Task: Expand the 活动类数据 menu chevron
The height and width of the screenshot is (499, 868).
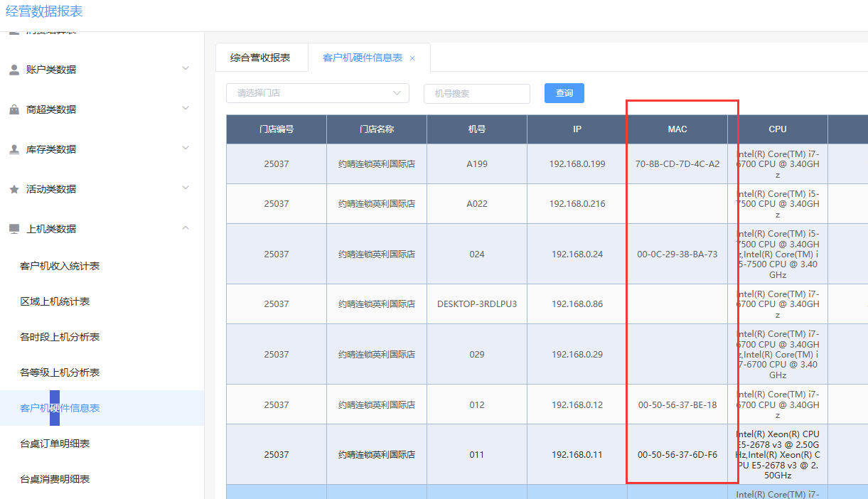Action: (x=186, y=188)
